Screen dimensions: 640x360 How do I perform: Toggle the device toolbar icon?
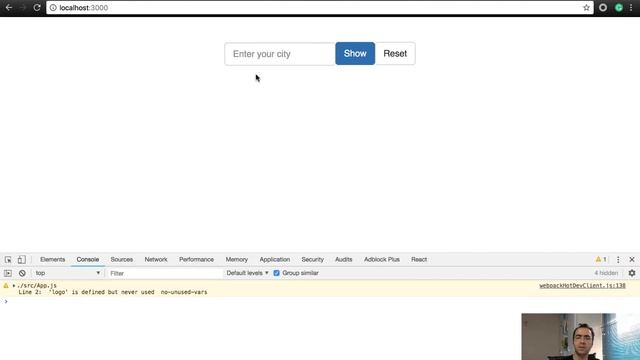pos(22,260)
